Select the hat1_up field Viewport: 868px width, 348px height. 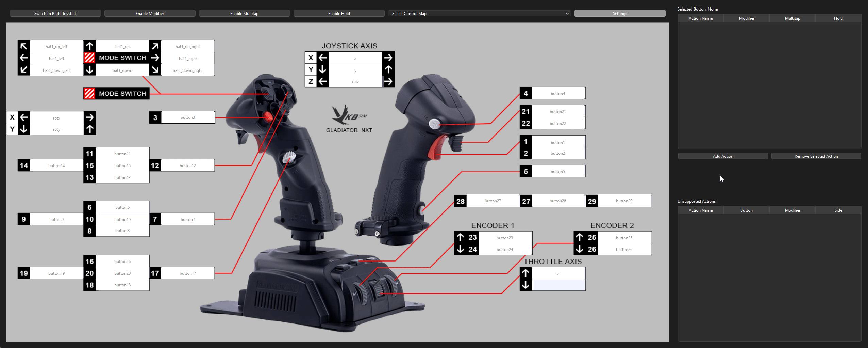(x=122, y=46)
